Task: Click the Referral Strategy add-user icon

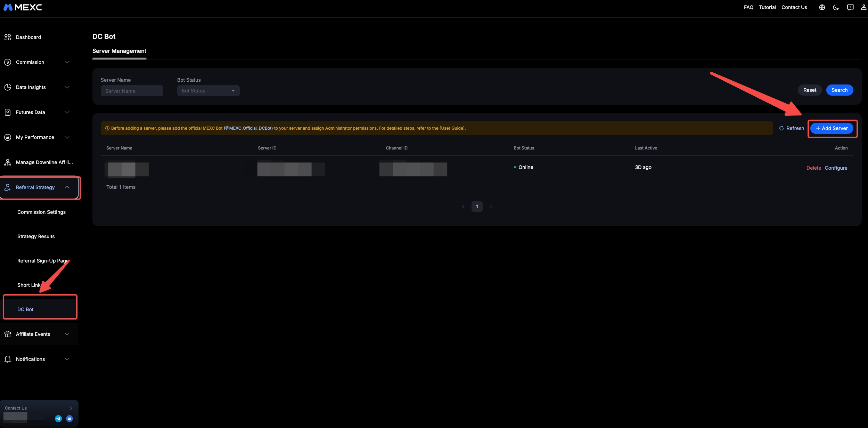Action: [8, 187]
